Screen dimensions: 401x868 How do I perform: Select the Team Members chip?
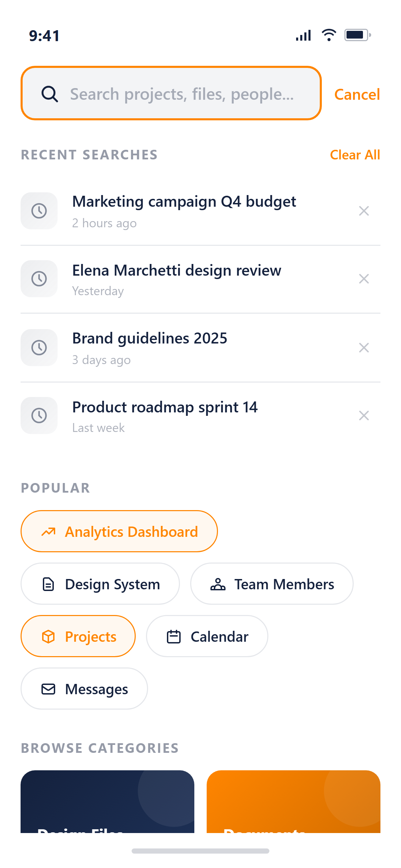(272, 584)
